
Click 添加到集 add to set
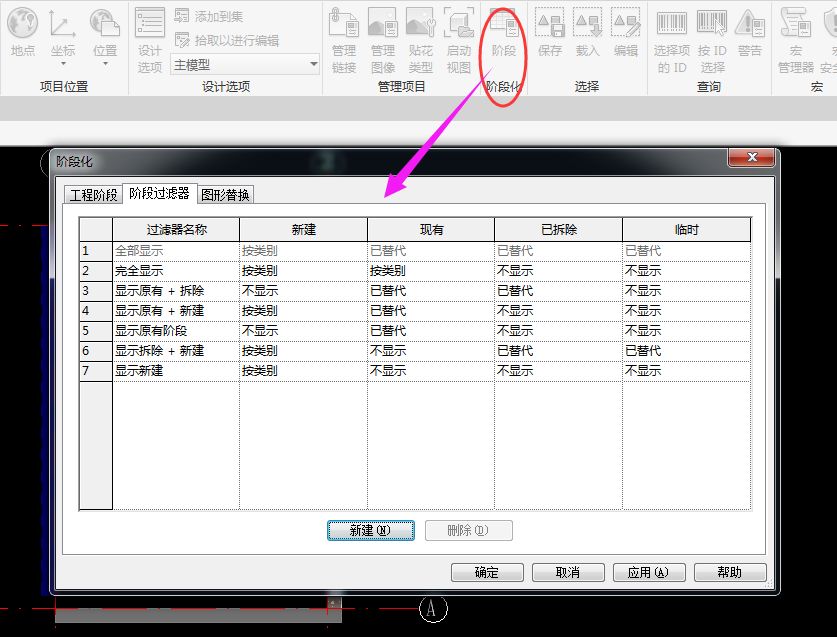pyautogui.click(x=209, y=17)
